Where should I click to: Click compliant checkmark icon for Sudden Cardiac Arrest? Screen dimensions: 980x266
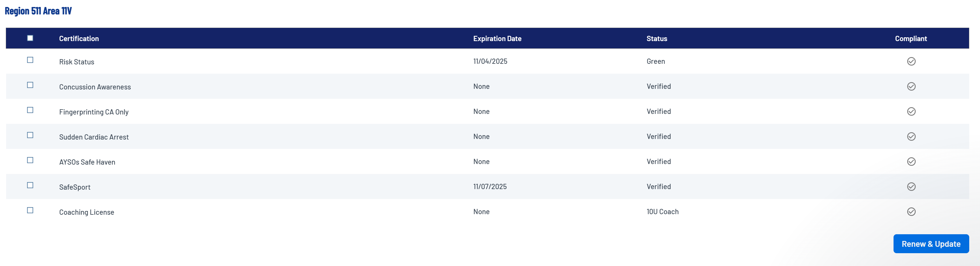(x=911, y=137)
